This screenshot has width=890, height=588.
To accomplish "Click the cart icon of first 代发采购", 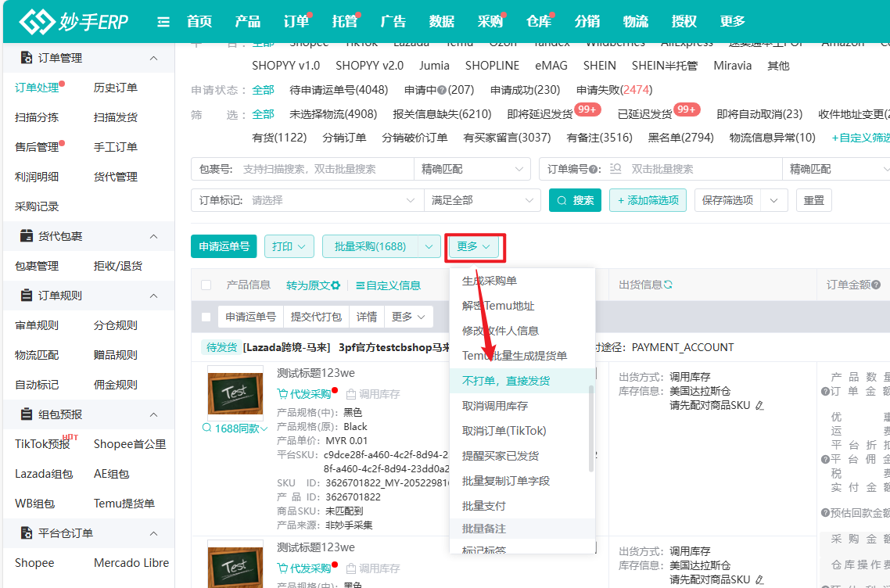I will coord(282,394).
